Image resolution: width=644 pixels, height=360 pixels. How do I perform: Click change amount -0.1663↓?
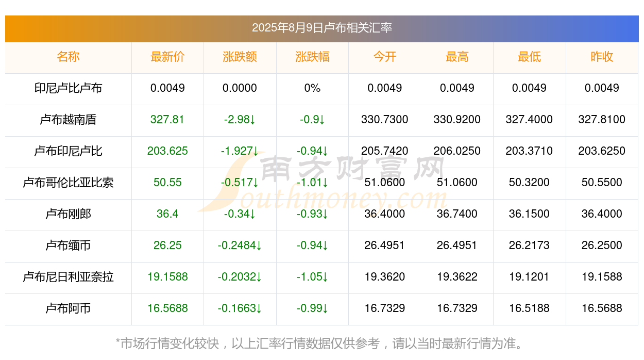pyautogui.click(x=240, y=308)
